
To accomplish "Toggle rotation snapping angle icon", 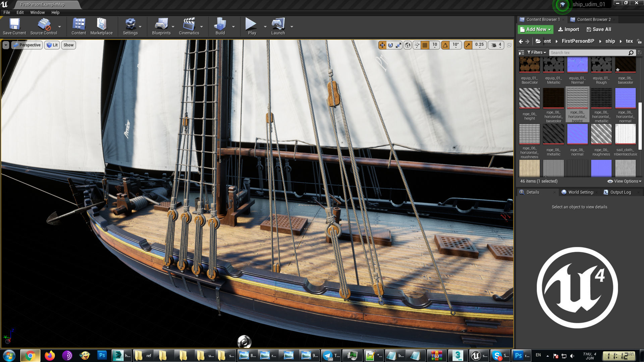I will tap(445, 45).
